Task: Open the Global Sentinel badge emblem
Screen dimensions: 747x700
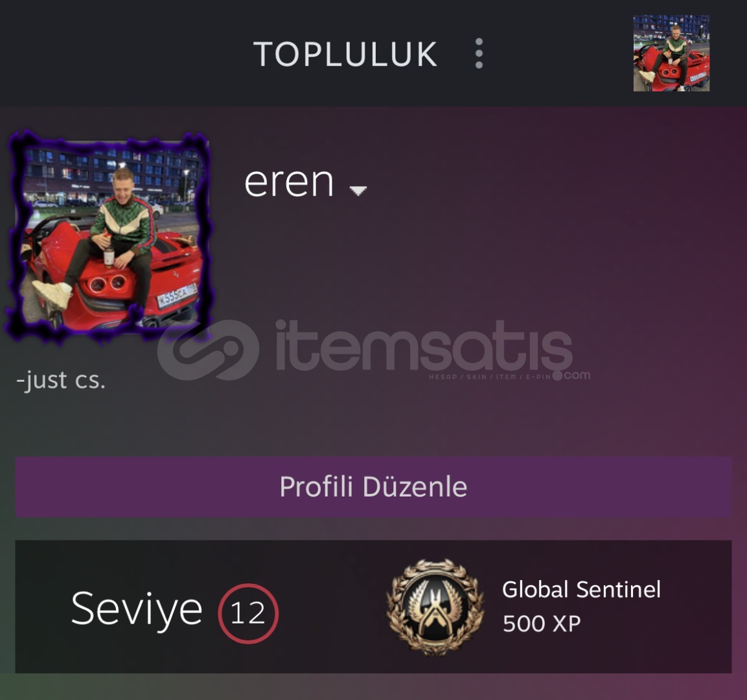Action: [435, 607]
